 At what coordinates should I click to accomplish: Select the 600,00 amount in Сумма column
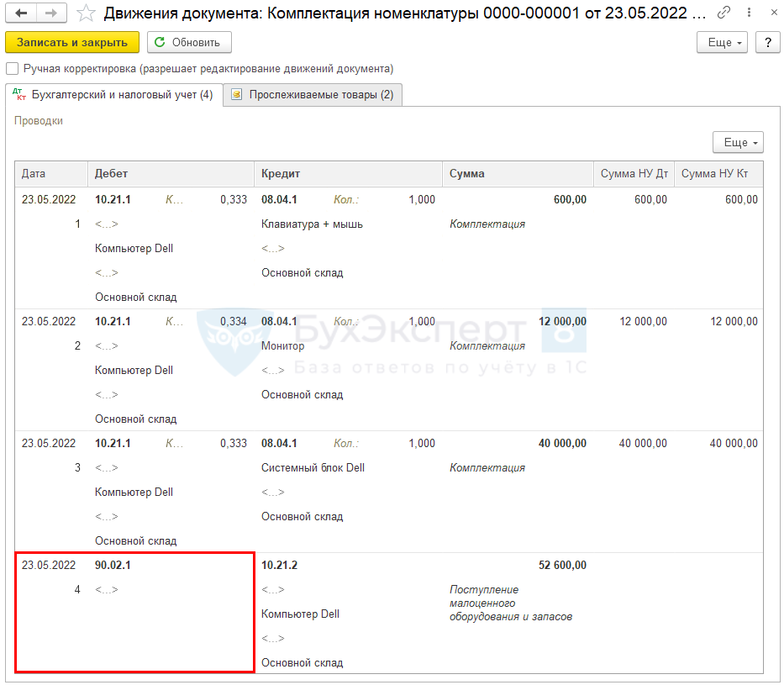pyautogui.click(x=570, y=199)
